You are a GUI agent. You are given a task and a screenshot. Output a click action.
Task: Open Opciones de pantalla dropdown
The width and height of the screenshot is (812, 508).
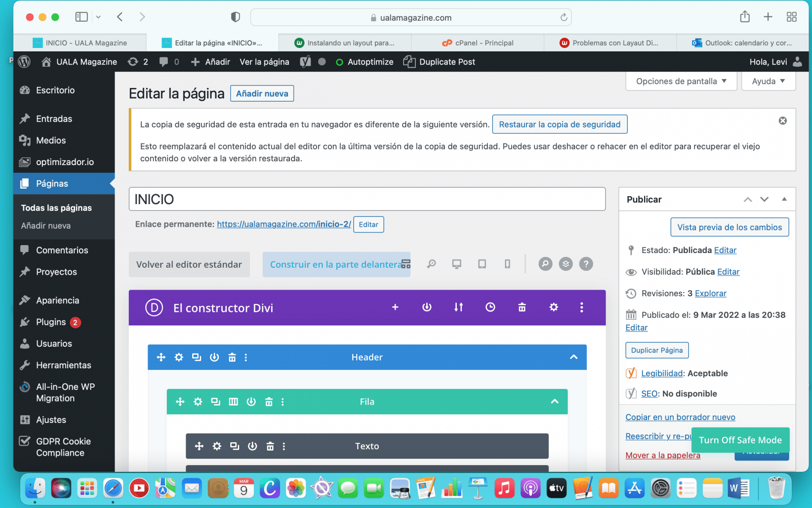click(681, 81)
